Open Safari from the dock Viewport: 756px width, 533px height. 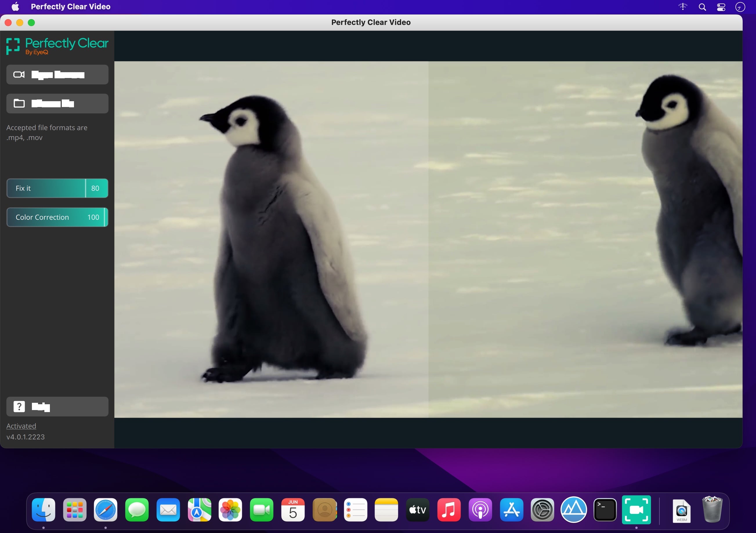106,510
